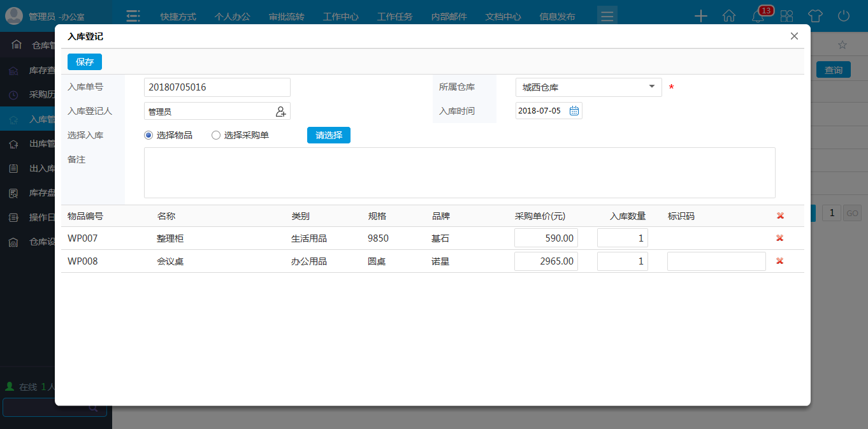Collapse the sidebar using the menu toggle

[x=133, y=17]
